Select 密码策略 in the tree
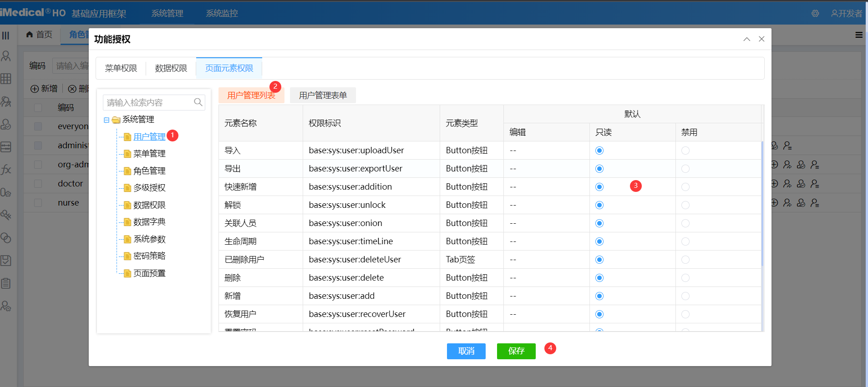Image resolution: width=868 pixels, height=387 pixels. [x=149, y=256]
